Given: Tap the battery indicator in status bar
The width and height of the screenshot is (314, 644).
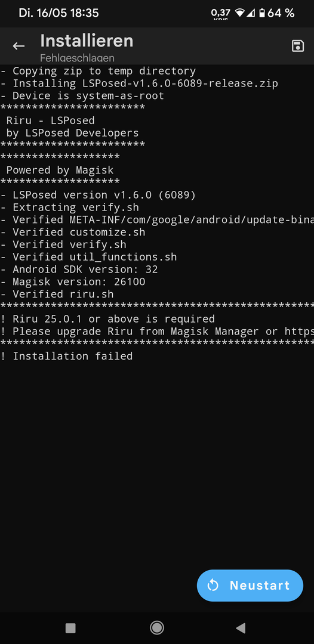Looking at the screenshot, I should pos(262,13).
